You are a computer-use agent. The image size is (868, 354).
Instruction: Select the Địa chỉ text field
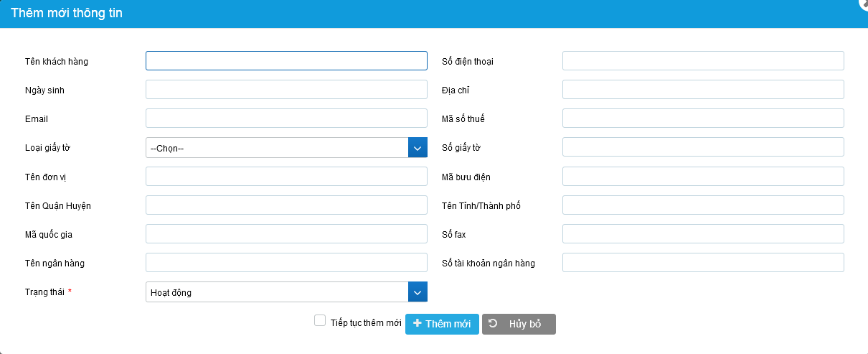point(703,90)
